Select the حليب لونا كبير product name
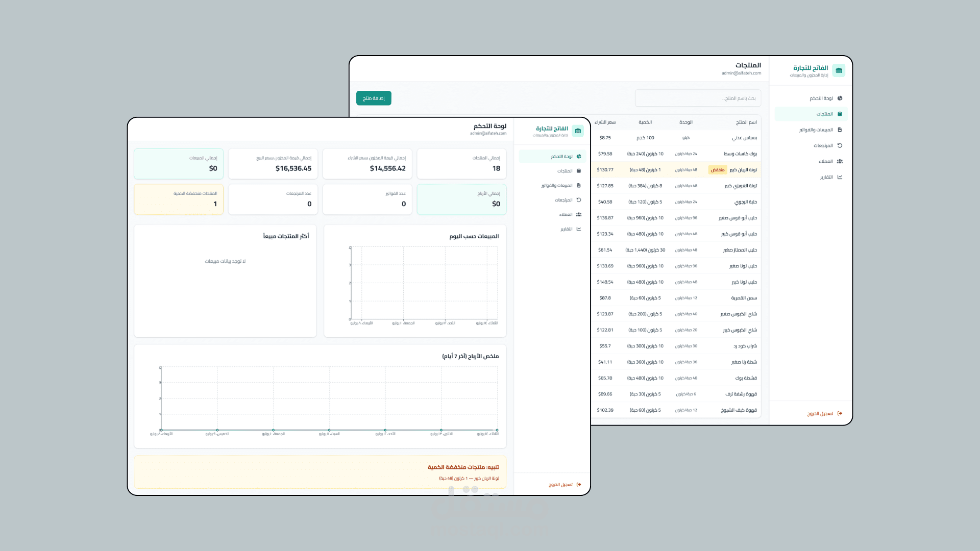980x551 pixels. [744, 282]
